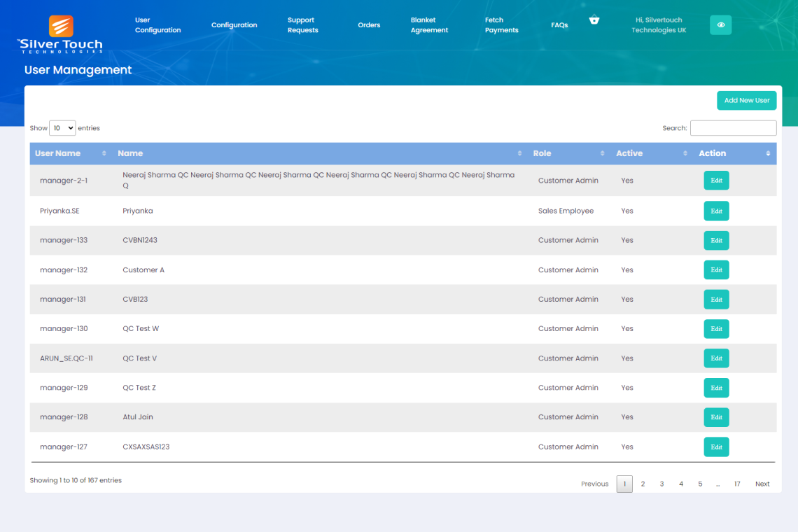Select current page 1 button
This screenshot has width=798, height=532.
624,484
